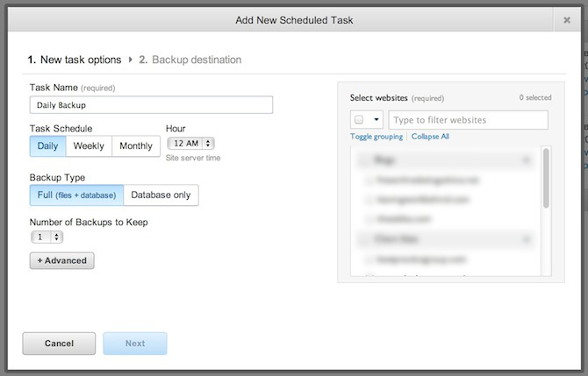The image size is (588, 376).
Task: Open the select-all dropdown arrow
Action: click(376, 120)
